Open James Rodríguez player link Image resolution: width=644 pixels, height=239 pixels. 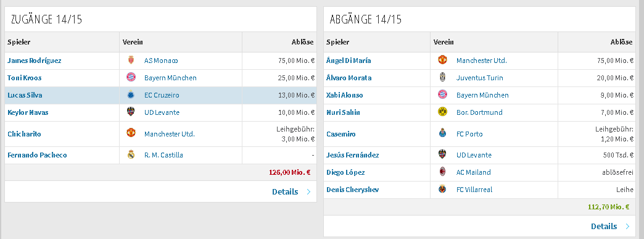point(35,61)
